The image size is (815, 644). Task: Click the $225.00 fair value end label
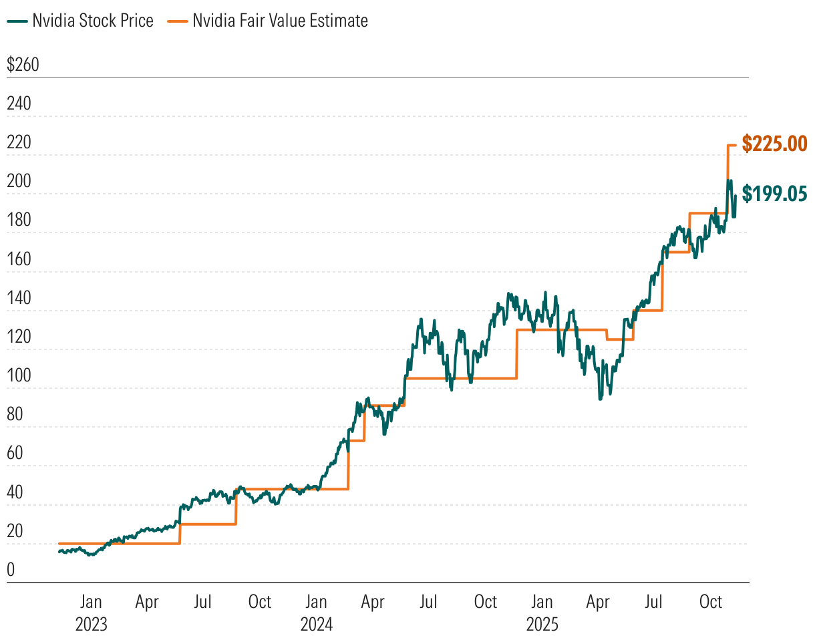pos(775,144)
